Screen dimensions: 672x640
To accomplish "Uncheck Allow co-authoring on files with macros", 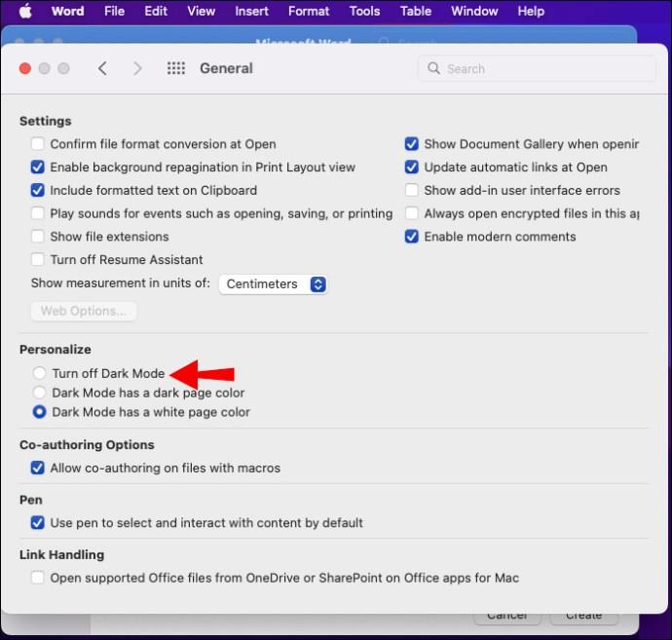I will (38, 468).
